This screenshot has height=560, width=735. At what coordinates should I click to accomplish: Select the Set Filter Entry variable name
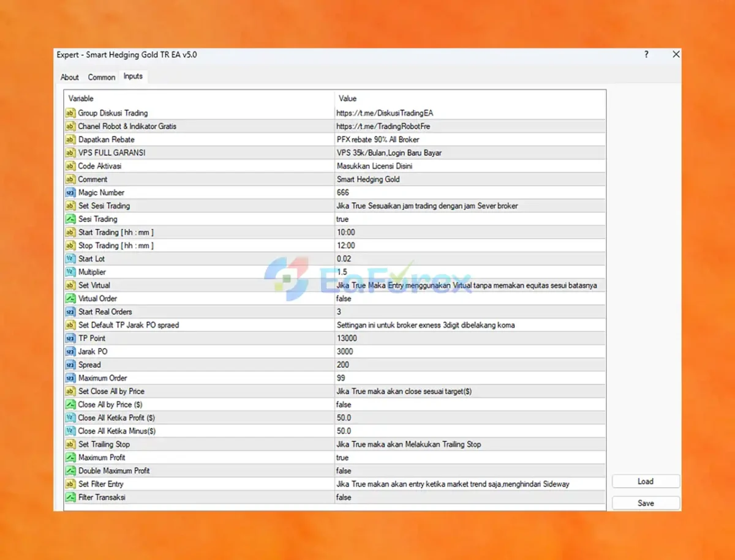click(x=100, y=484)
